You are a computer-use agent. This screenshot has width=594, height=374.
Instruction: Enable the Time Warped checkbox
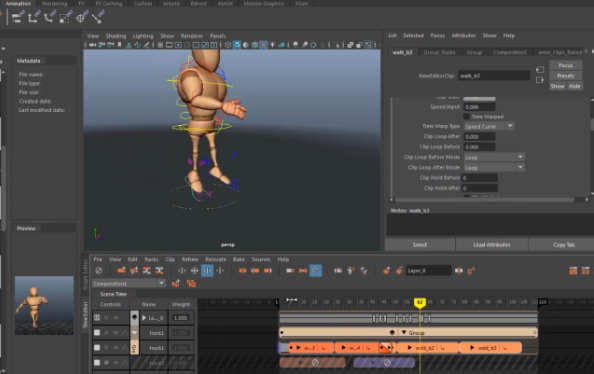click(467, 116)
